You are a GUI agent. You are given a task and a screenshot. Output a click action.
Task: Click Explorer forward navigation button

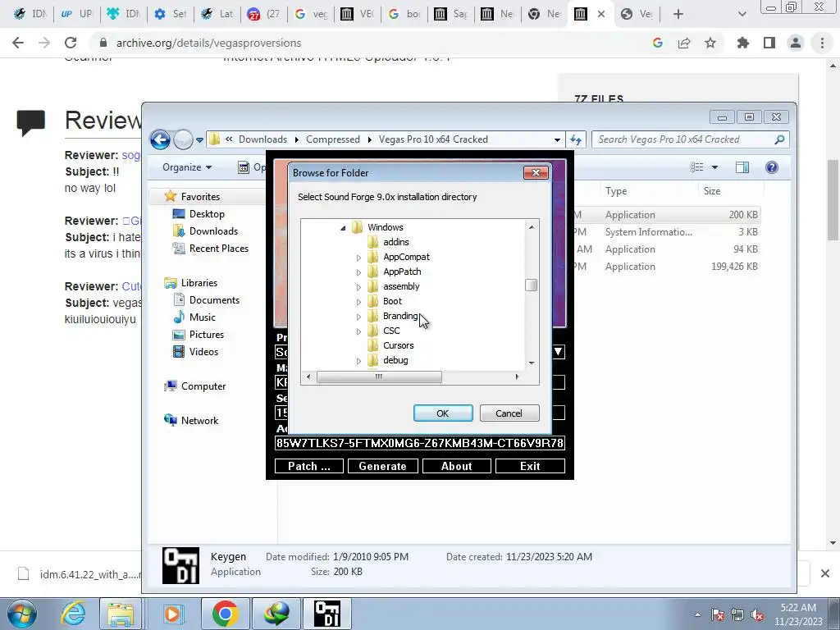tap(183, 139)
